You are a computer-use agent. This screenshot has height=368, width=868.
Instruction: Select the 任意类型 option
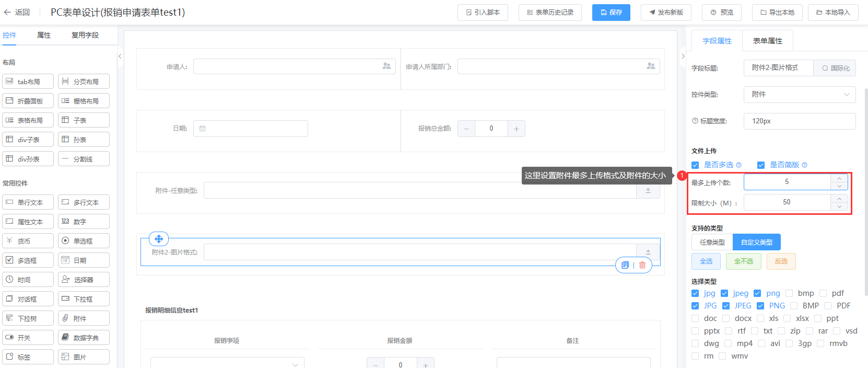pyautogui.click(x=712, y=242)
